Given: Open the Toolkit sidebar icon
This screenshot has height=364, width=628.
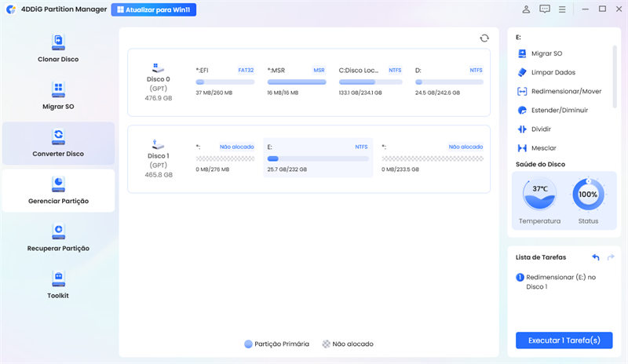Looking at the screenshot, I should pos(58,277).
